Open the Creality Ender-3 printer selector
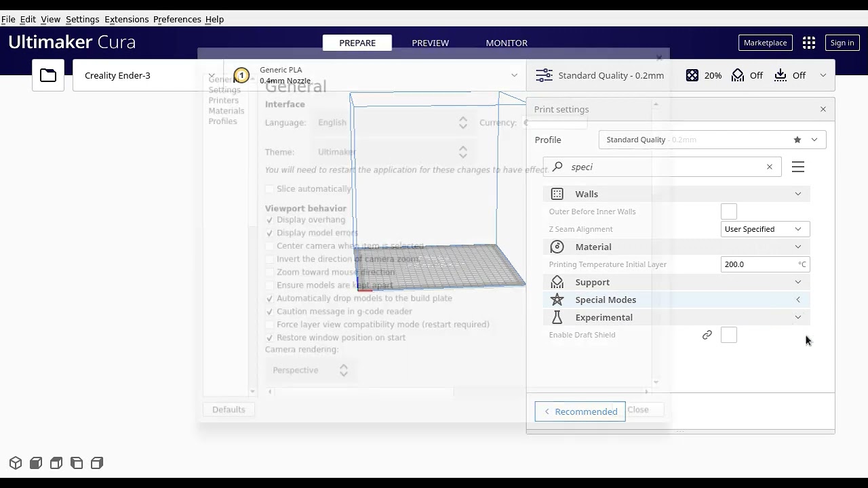 148,75
